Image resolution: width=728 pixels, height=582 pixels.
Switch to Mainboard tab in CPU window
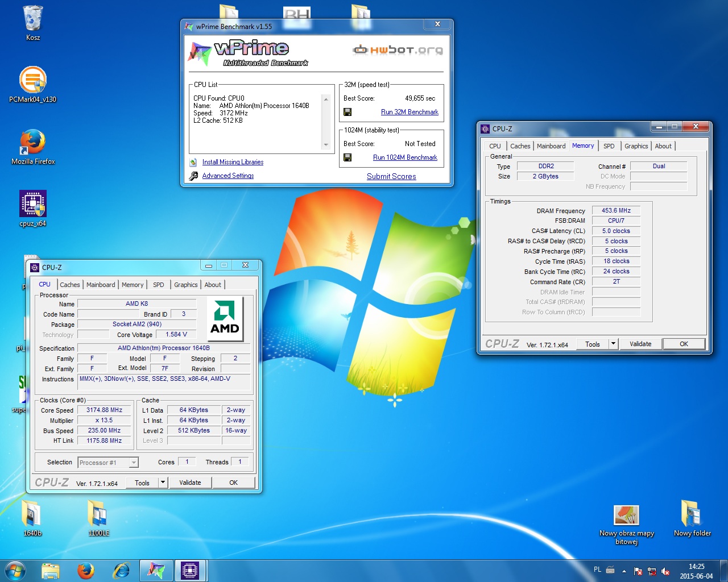click(101, 285)
